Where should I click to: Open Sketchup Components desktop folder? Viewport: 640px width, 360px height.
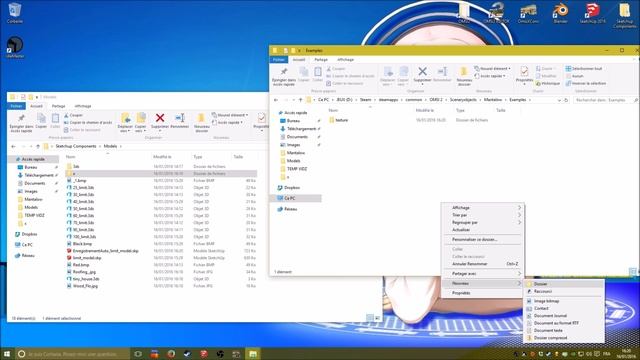624,15
